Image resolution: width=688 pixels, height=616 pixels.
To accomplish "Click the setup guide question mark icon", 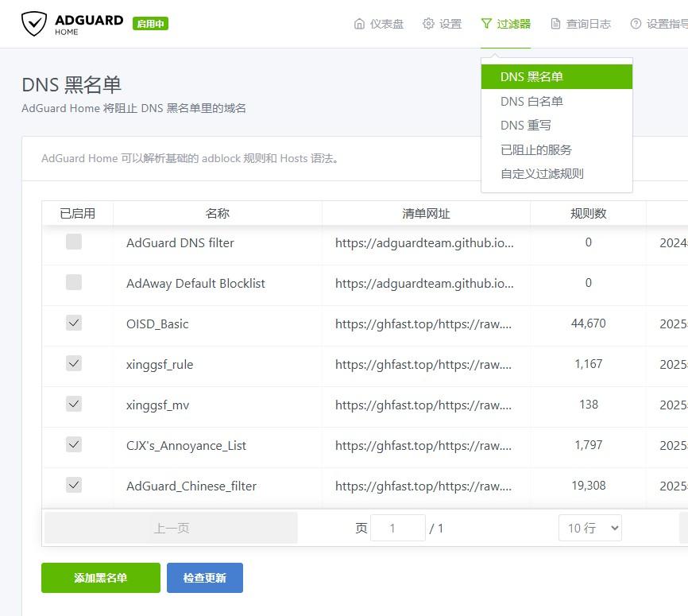I will 636,24.
